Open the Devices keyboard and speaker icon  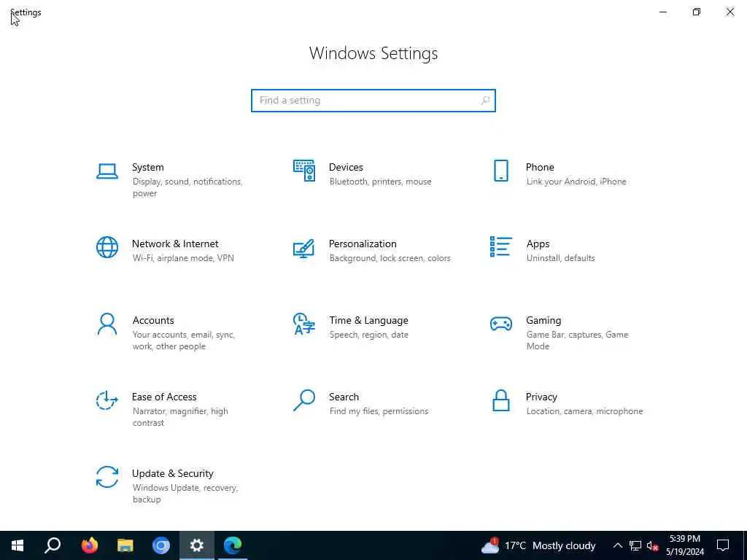pos(304,171)
